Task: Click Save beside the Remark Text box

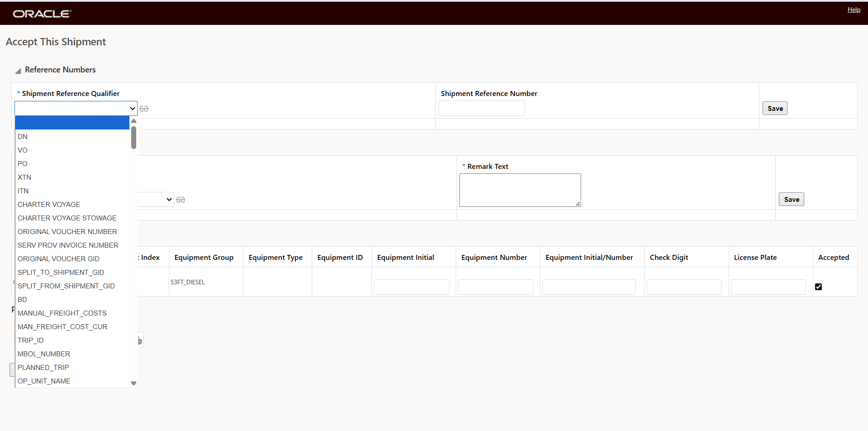Action: point(791,199)
